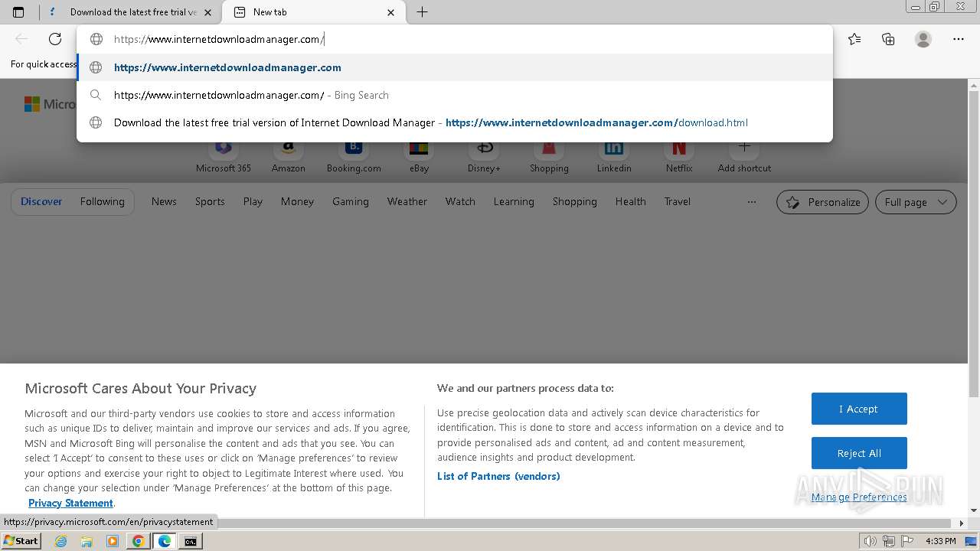This screenshot has height=551, width=980.
Task: Open the Amazon shortcut
Action: click(x=289, y=157)
